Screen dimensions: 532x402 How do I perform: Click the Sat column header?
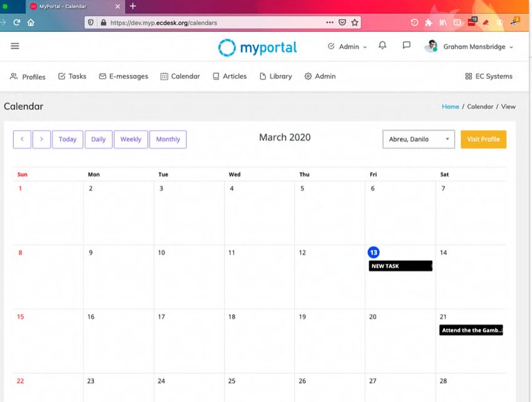tap(444, 174)
